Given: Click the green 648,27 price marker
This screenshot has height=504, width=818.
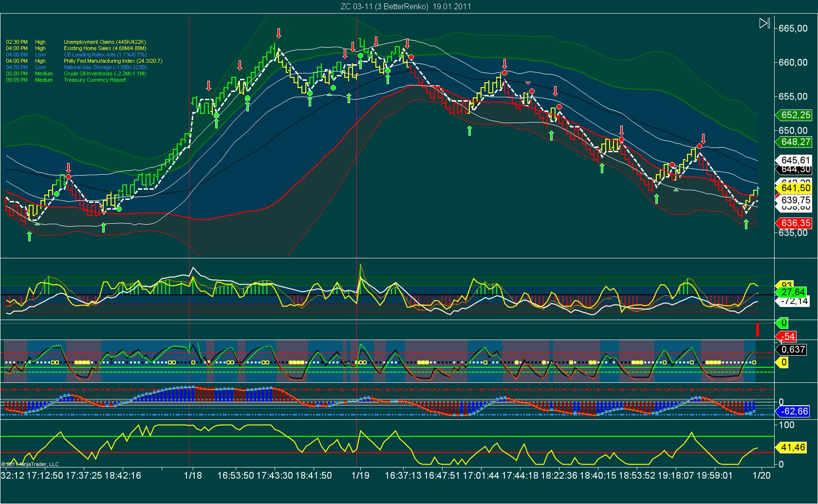Looking at the screenshot, I should pos(794,142).
